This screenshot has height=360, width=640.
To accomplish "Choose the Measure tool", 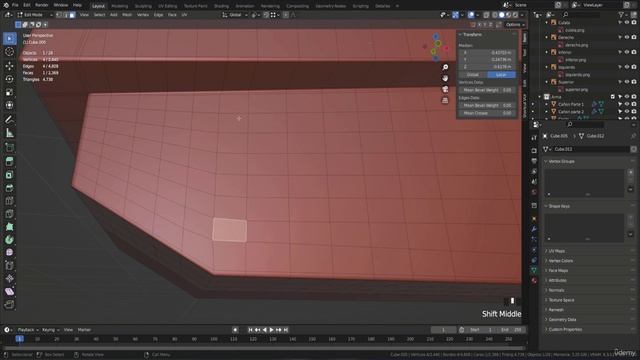I will pos(9,133).
